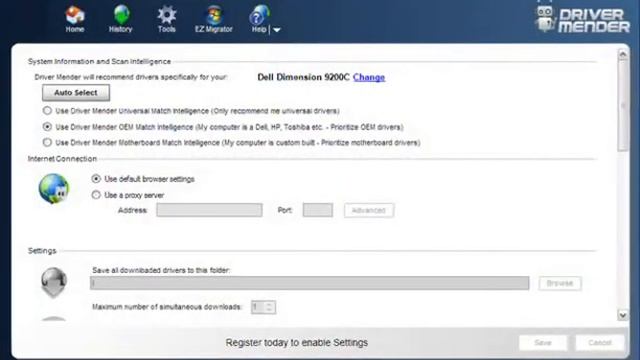Open the Tools gear icon
640x360 pixels.
[x=167, y=19]
